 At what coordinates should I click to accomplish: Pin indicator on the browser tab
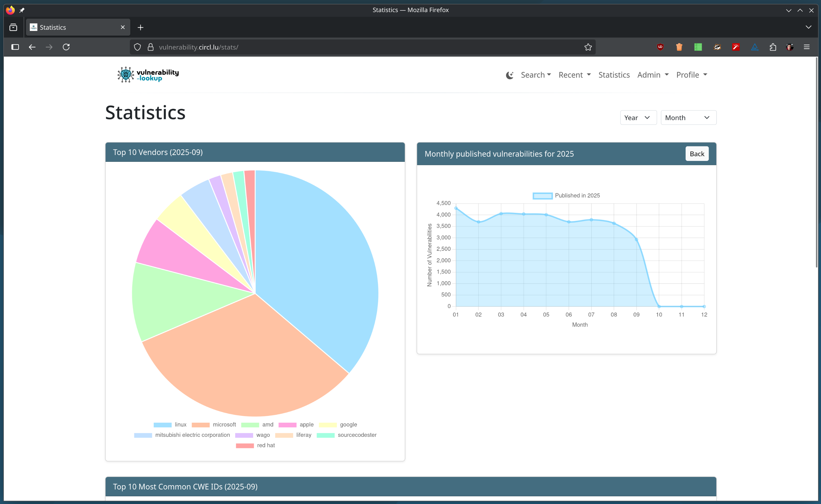22,10
